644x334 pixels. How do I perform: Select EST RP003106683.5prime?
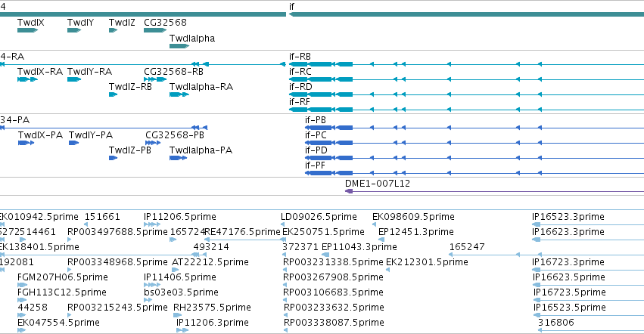285,300
